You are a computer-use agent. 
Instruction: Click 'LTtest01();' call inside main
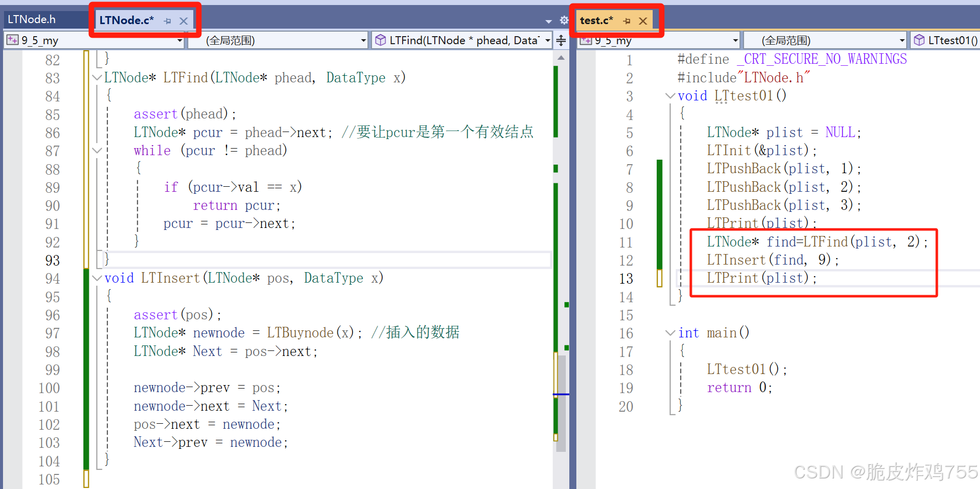coord(747,370)
